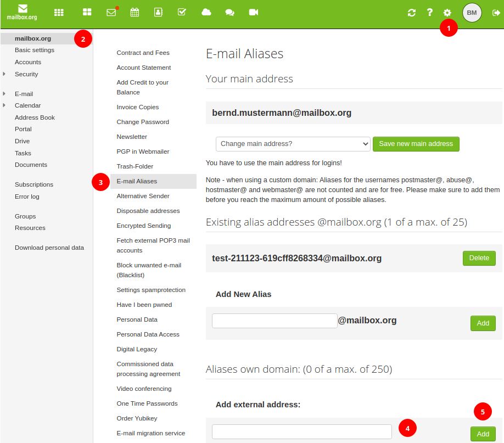Click the mailbox.org logo
The width and height of the screenshot is (504, 443).
pyautogui.click(x=22, y=13)
